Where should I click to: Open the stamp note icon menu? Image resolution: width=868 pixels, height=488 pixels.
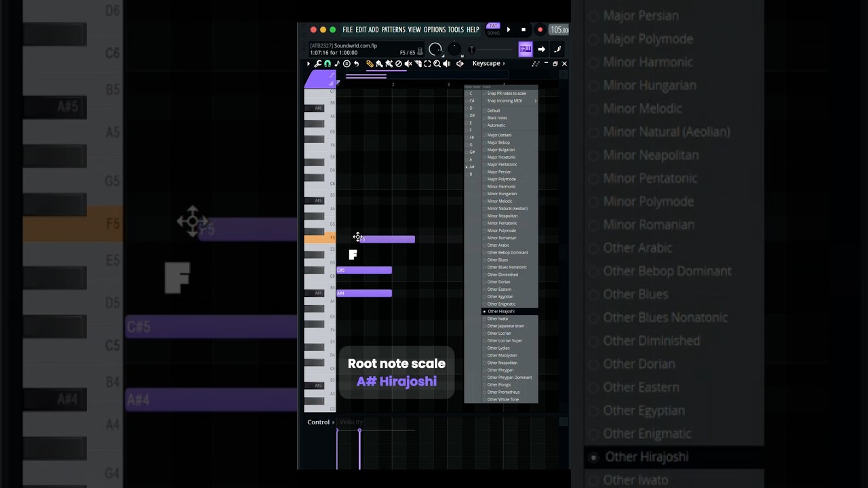click(x=337, y=64)
